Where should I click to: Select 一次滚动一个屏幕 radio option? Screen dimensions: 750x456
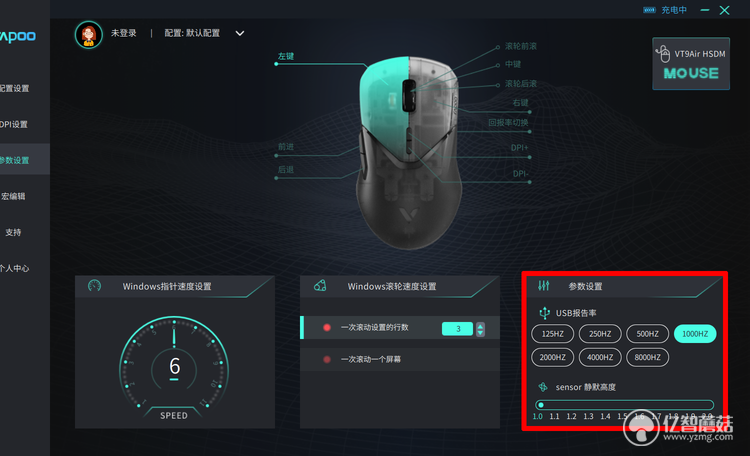(x=327, y=359)
